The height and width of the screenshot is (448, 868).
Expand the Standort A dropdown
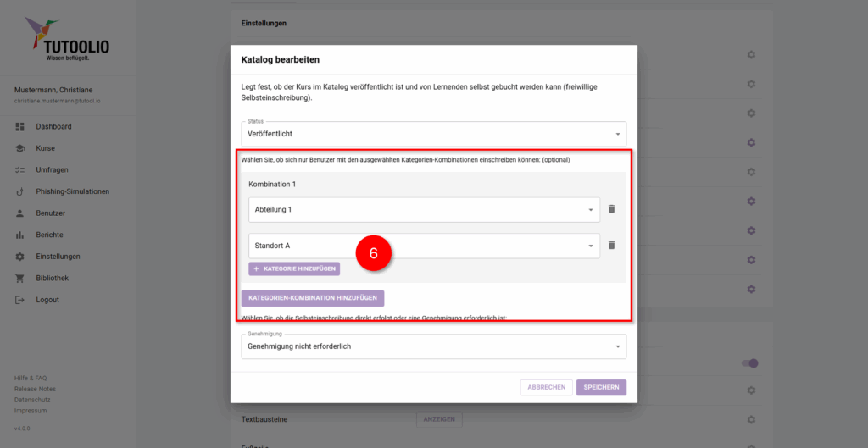(x=424, y=246)
